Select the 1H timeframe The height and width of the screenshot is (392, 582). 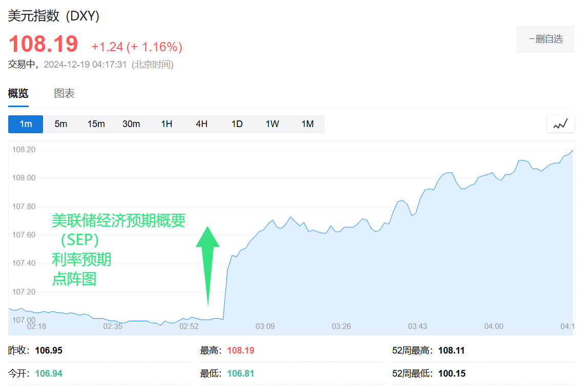167,124
